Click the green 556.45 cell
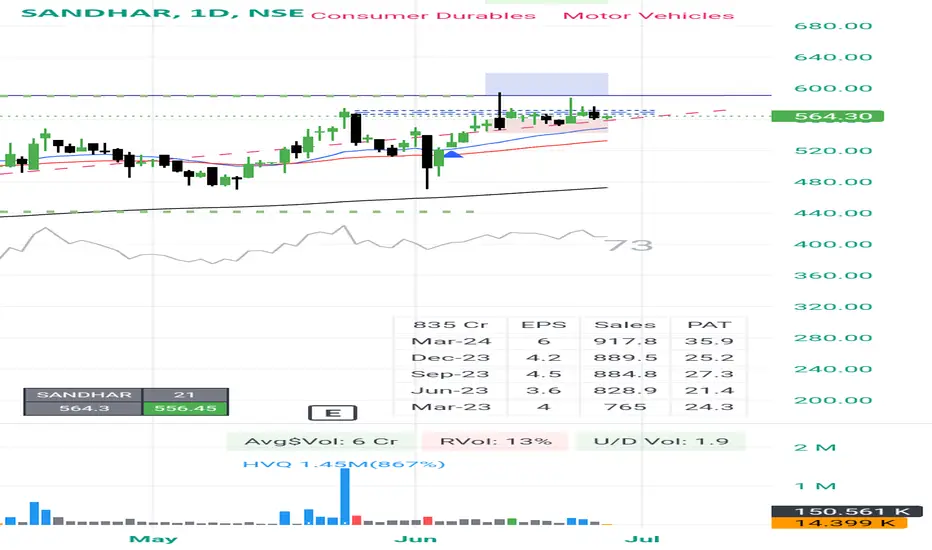The image size is (932, 550). [x=185, y=408]
